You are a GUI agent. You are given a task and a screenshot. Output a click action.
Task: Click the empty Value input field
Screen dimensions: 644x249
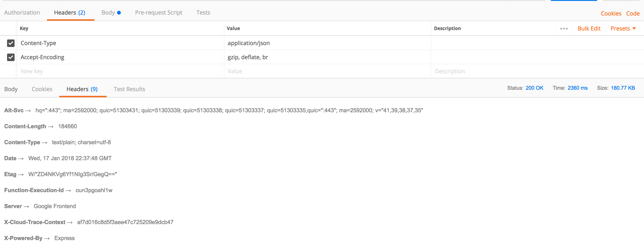327,71
